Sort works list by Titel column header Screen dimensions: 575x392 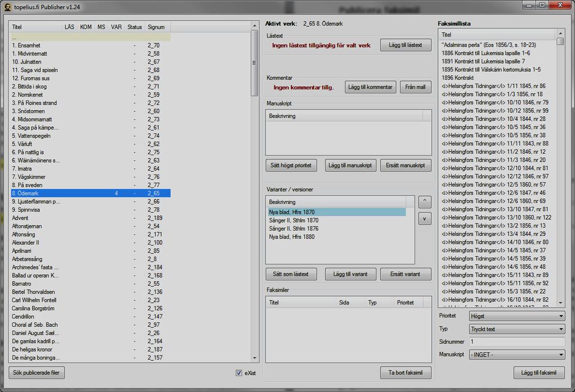click(x=35, y=27)
